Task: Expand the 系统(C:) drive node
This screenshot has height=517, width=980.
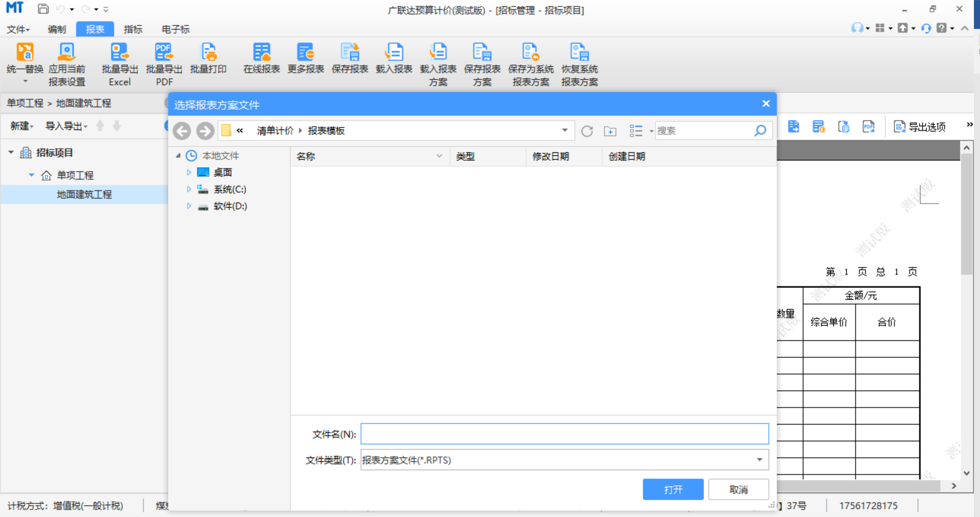Action: tap(189, 189)
